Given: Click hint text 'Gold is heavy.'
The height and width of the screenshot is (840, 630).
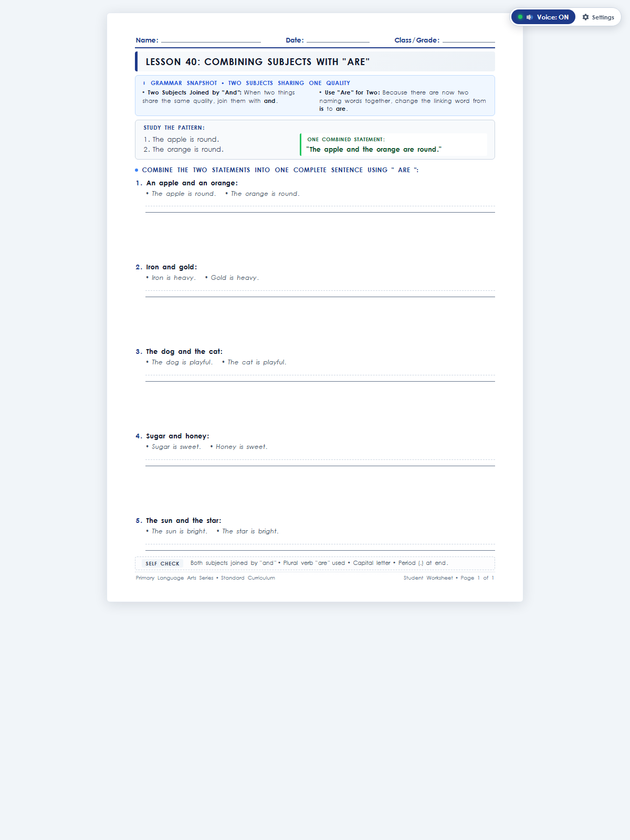Looking at the screenshot, I should (x=235, y=278).
